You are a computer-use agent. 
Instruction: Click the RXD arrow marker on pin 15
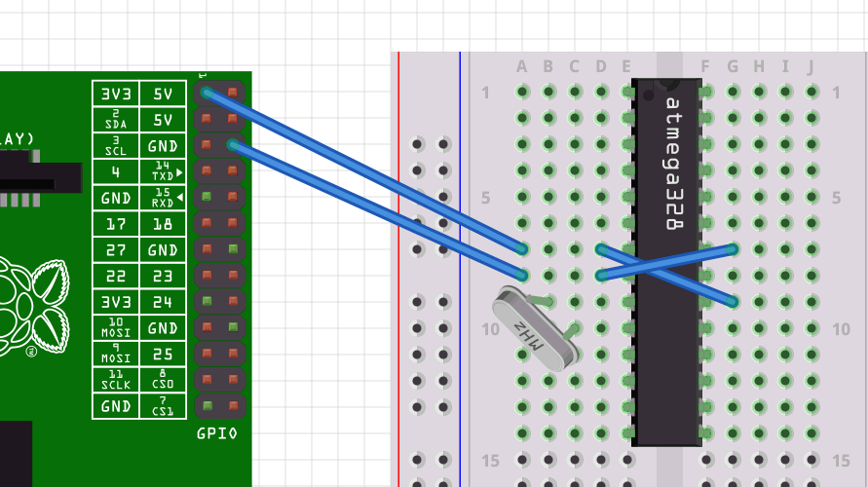pos(179,198)
